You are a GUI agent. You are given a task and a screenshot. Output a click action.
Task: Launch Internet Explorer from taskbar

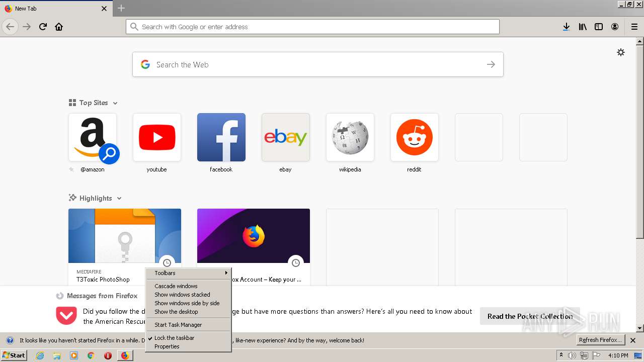40,355
